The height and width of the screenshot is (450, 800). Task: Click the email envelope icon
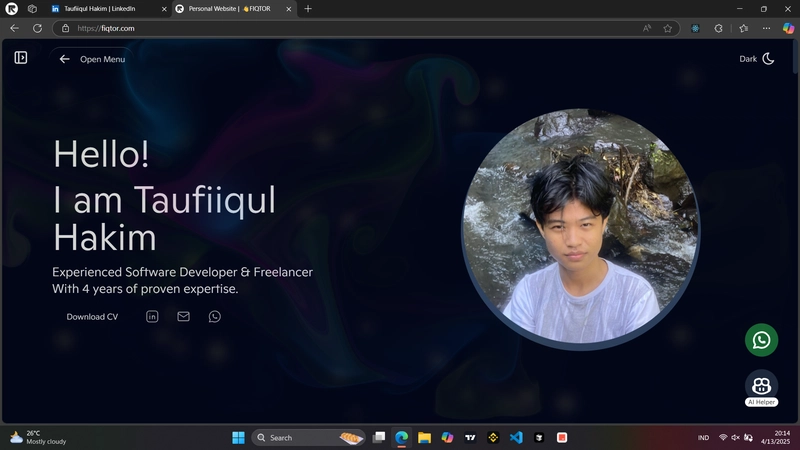(183, 316)
